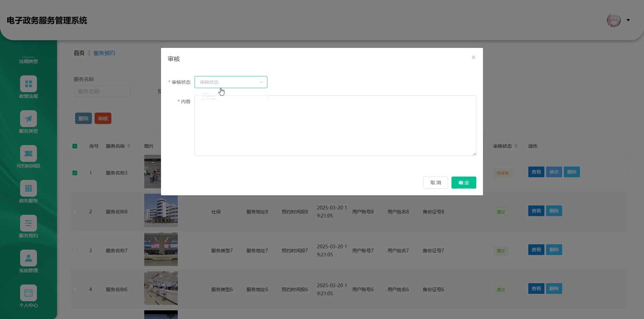This screenshot has height=319, width=644.
Task: Check the checkbox for row 2 服务名称8
Action: point(75,212)
